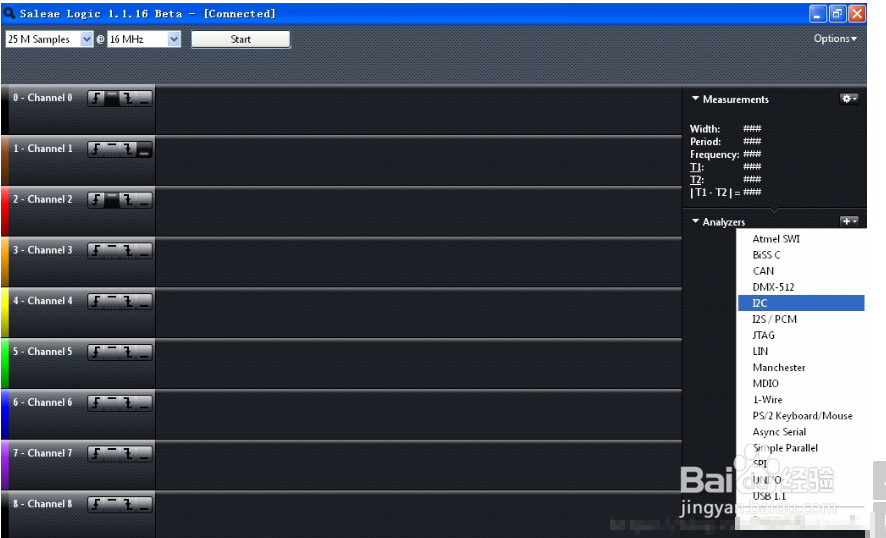This screenshot has height=538, width=886.
Task: Open the 25 M Samples dropdown
Action: 86,39
